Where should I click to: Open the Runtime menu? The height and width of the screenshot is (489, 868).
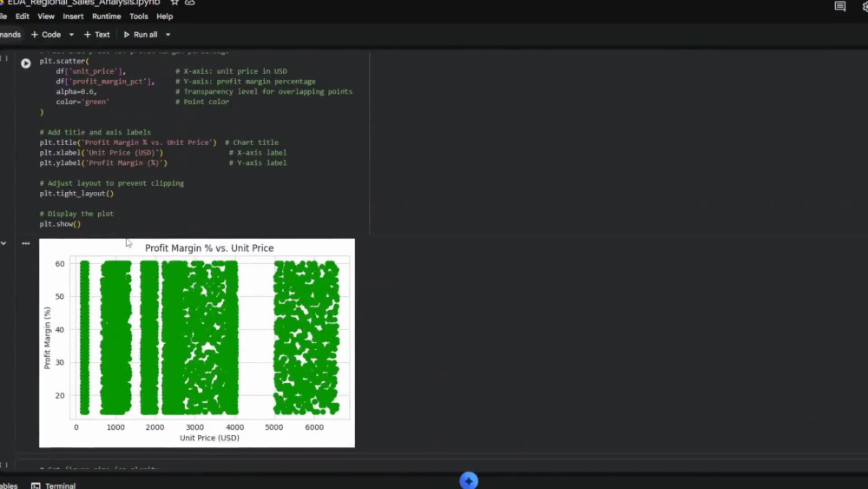pos(106,17)
